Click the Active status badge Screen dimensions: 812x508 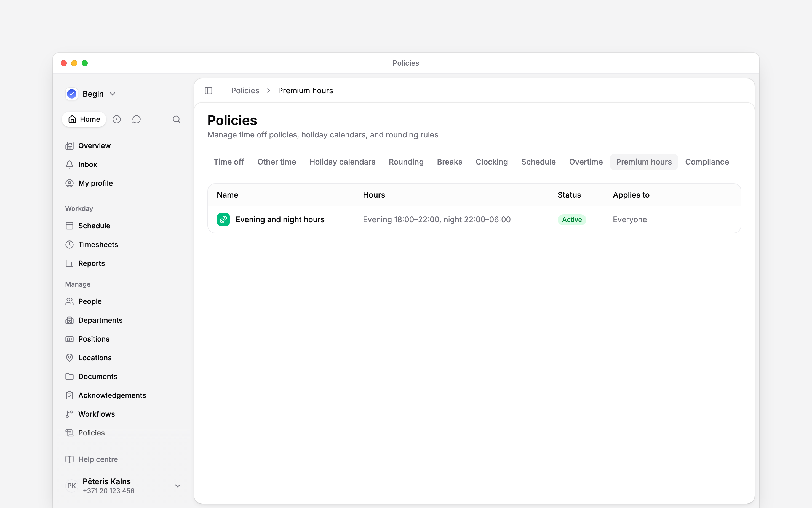[572, 220]
